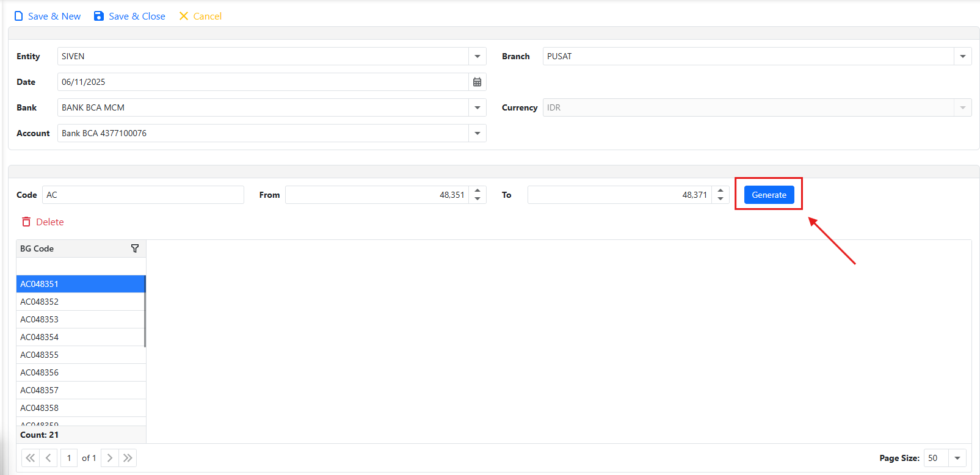Go to last page of grid
The height and width of the screenshot is (475, 980).
pyautogui.click(x=128, y=458)
